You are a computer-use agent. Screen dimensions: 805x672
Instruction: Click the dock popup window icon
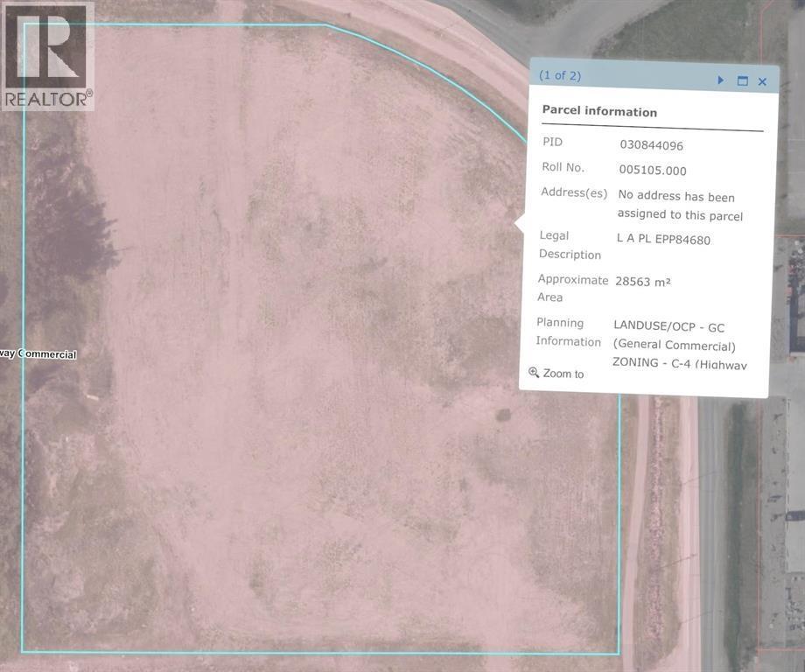741,79
